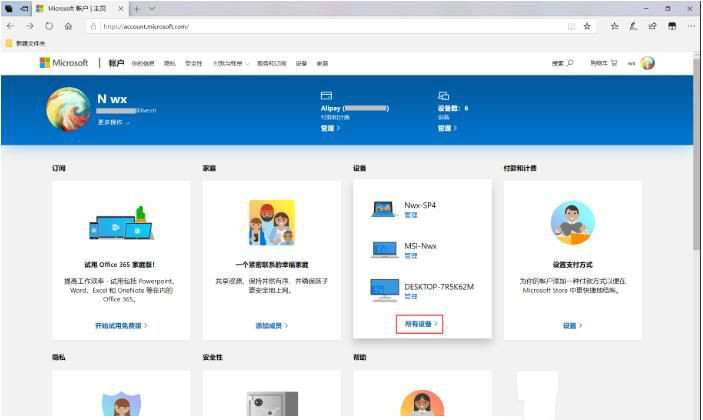Screen dimensions: 703x420
Task: Click the browser Back arrow
Action: 10,26
